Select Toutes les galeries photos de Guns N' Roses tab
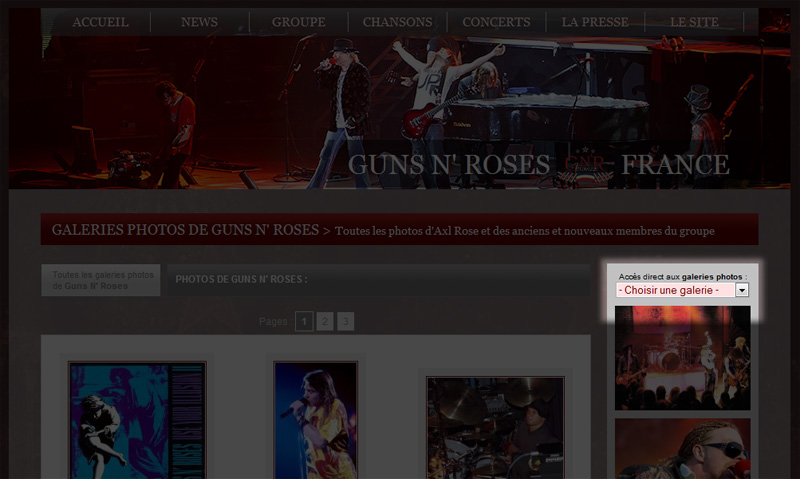This screenshot has width=800, height=479. [x=101, y=280]
